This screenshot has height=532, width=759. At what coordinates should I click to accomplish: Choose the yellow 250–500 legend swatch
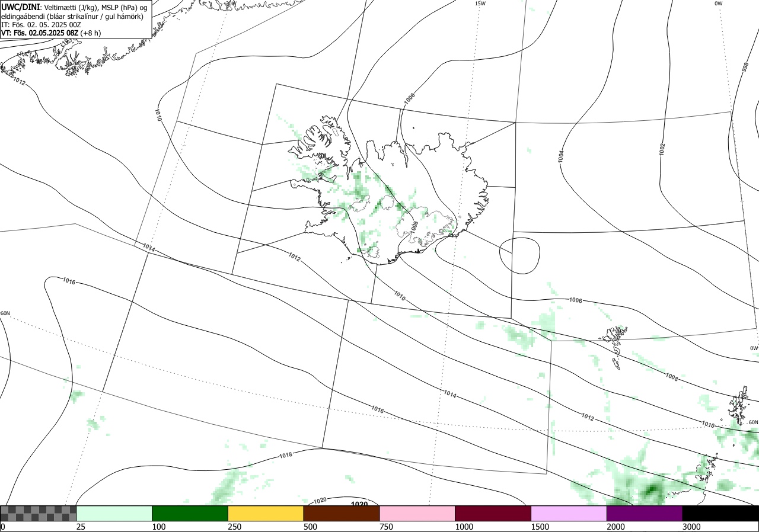pyautogui.click(x=266, y=513)
